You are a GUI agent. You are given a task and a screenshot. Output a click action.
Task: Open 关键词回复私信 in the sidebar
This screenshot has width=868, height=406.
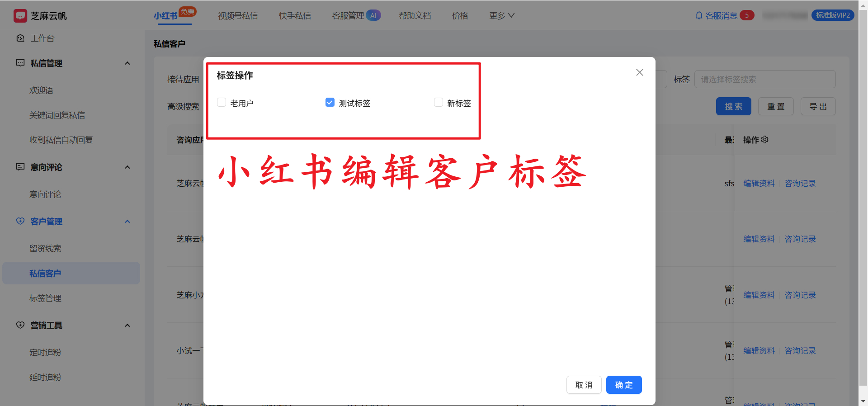(x=57, y=115)
